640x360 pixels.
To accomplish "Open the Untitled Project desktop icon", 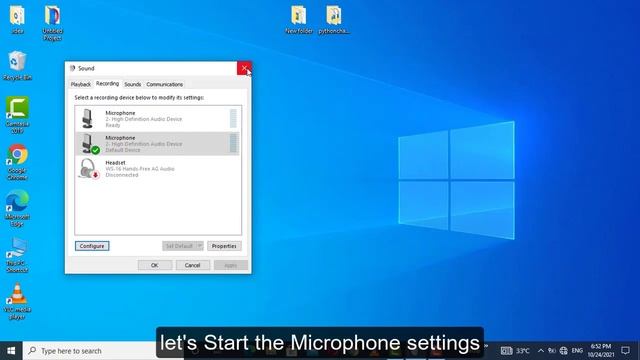I will click(x=52, y=23).
